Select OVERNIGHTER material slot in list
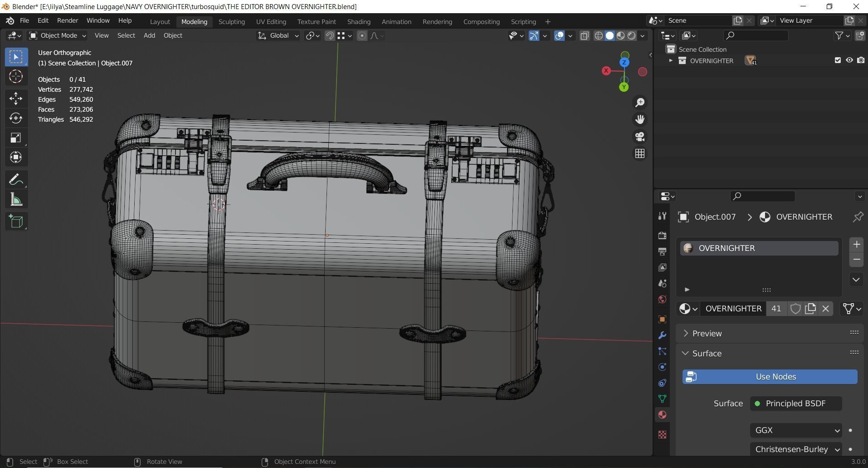Viewport: 868px width, 468px height. click(759, 248)
